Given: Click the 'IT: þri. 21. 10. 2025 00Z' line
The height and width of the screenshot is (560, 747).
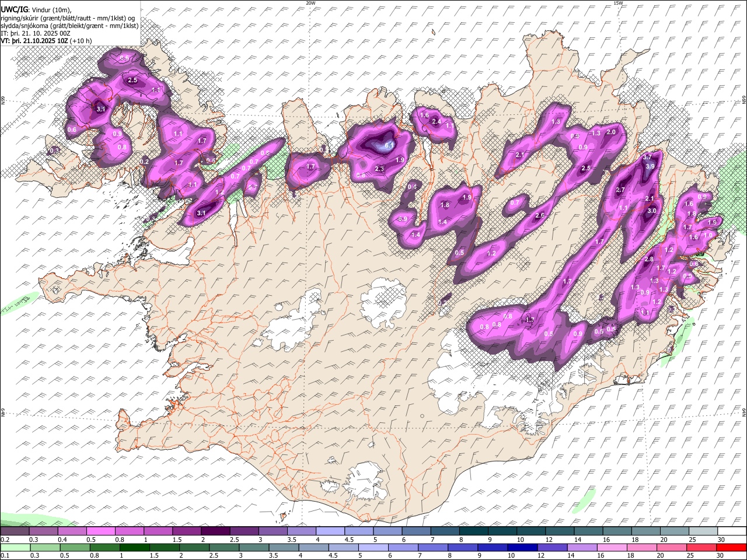Looking at the screenshot, I should (x=34, y=34).
